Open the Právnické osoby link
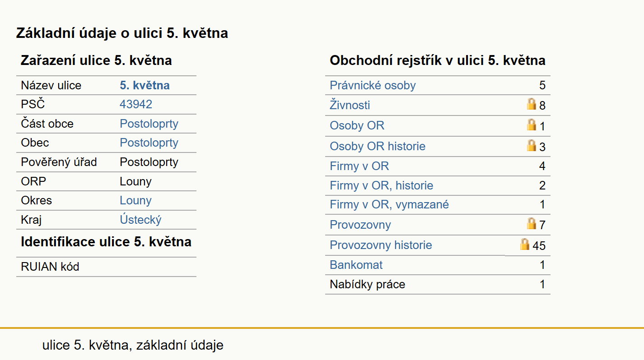The width and height of the screenshot is (644, 360). coord(373,85)
